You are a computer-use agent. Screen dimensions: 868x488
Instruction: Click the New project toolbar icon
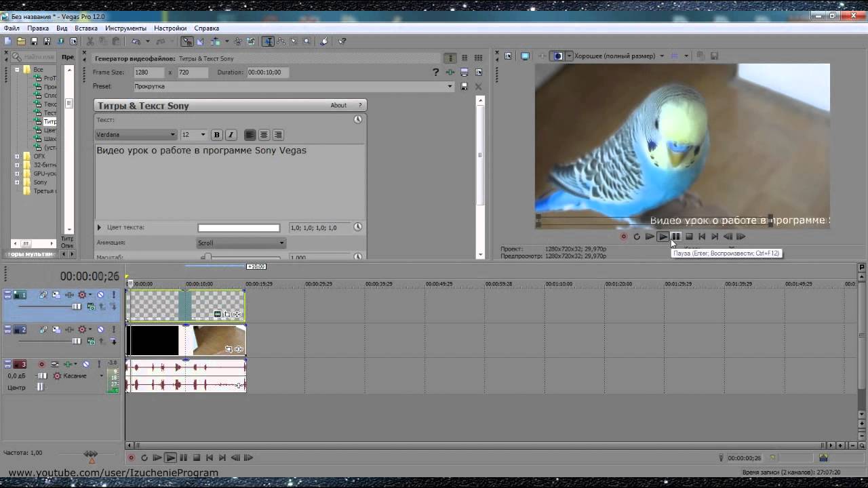click(7, 41)
